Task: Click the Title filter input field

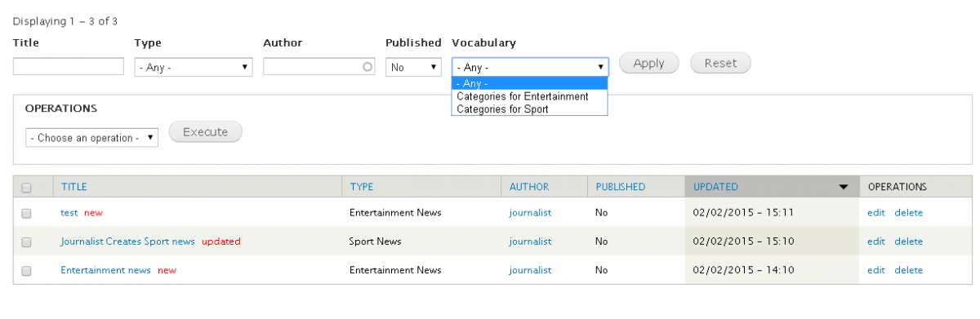Action: [69, 67]
